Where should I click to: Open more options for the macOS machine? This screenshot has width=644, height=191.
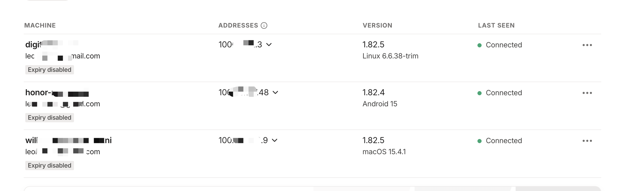click(587, 141)
